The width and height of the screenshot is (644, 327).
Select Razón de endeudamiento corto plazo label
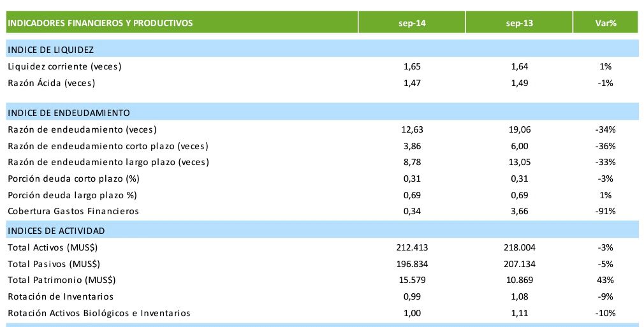(x=108, y=146)
